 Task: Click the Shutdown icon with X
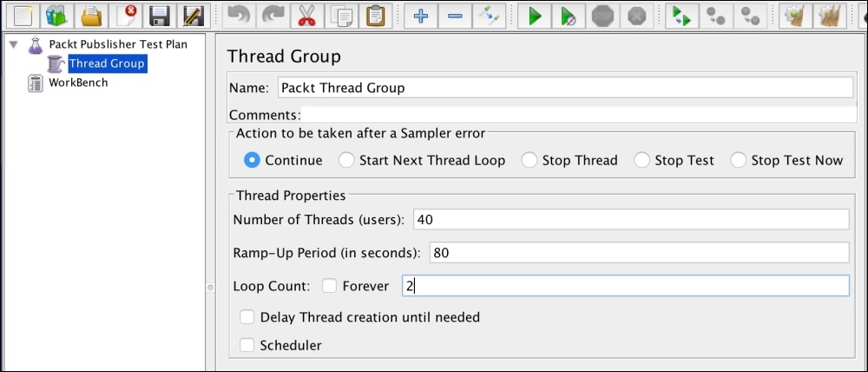coord(636,16)
